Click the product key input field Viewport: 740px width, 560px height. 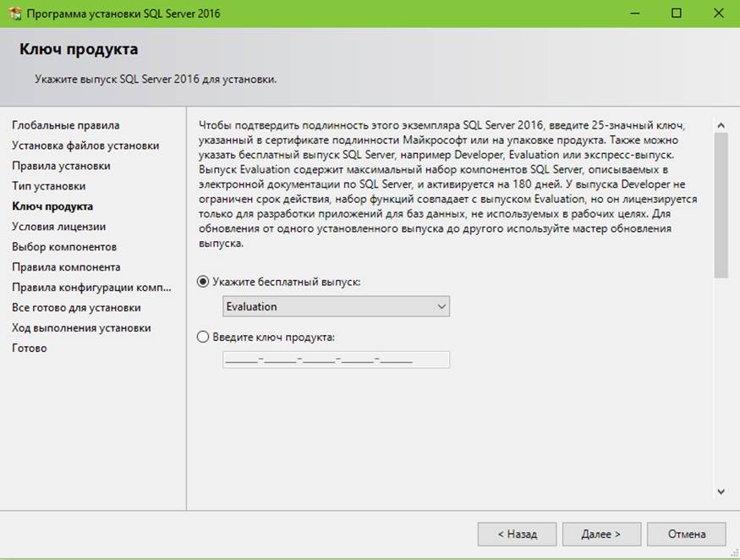pyautogui.click(x=336, y=360)
